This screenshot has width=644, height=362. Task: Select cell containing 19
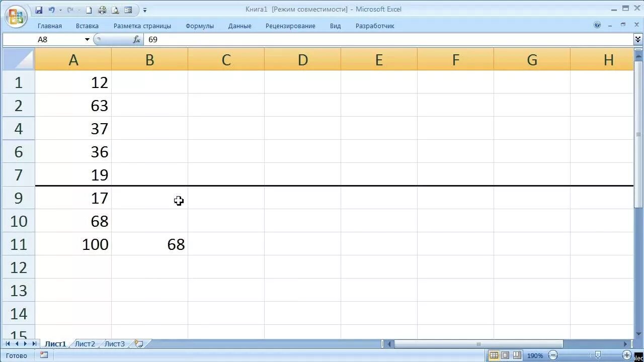pos(73,174)
